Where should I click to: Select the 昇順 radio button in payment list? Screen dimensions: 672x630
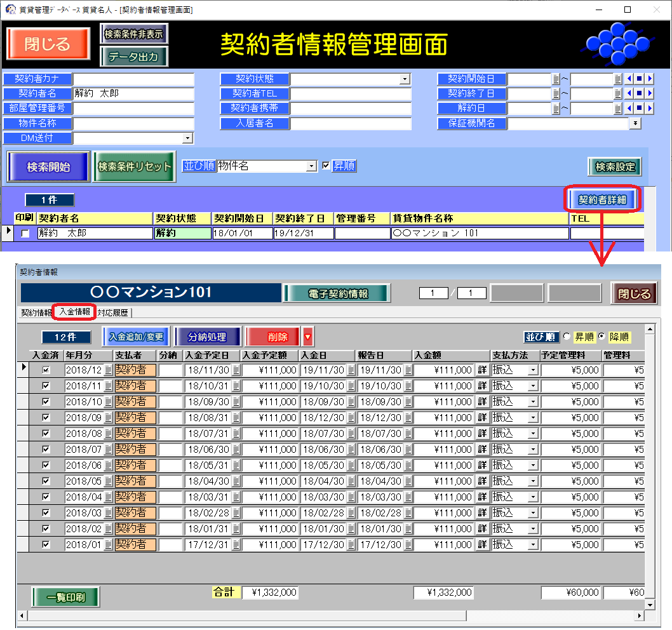pyautogui.click(x=567, y=337)
